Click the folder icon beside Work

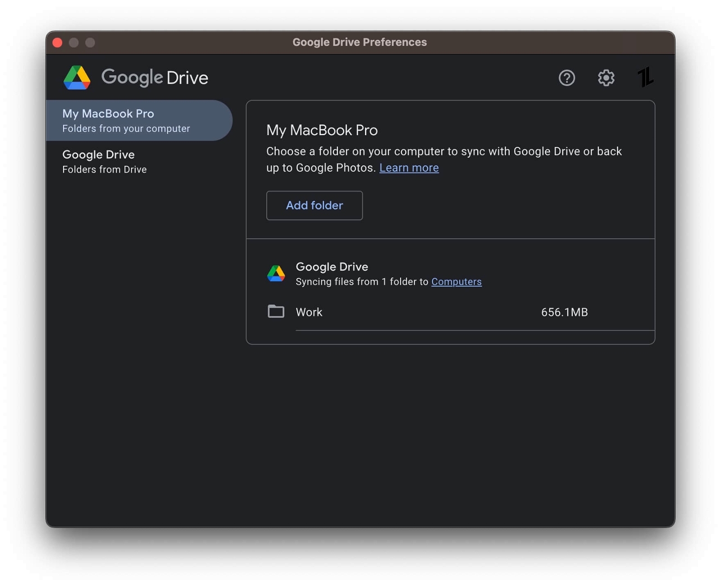[x=276, y=311]
